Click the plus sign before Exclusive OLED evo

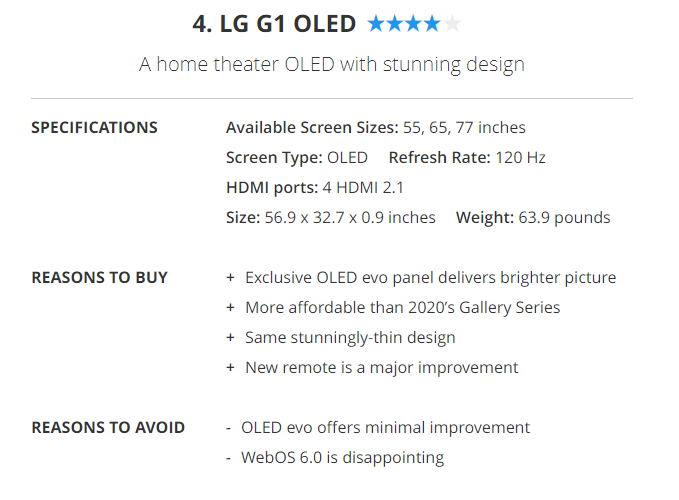(x=231, y=278)
